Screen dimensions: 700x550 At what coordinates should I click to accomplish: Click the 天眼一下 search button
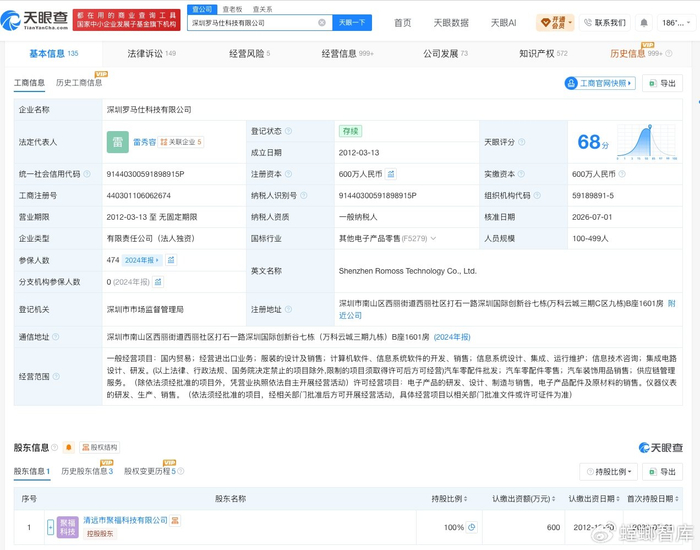(352, 22)
